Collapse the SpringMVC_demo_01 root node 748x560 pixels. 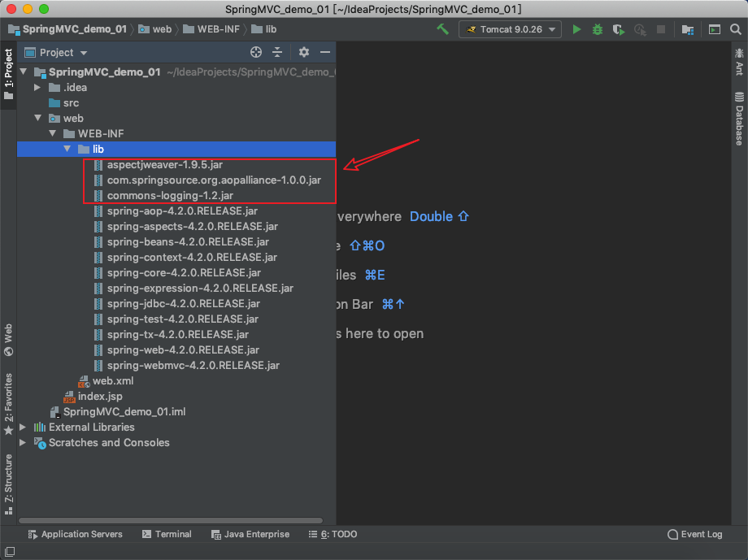point(24,72)
